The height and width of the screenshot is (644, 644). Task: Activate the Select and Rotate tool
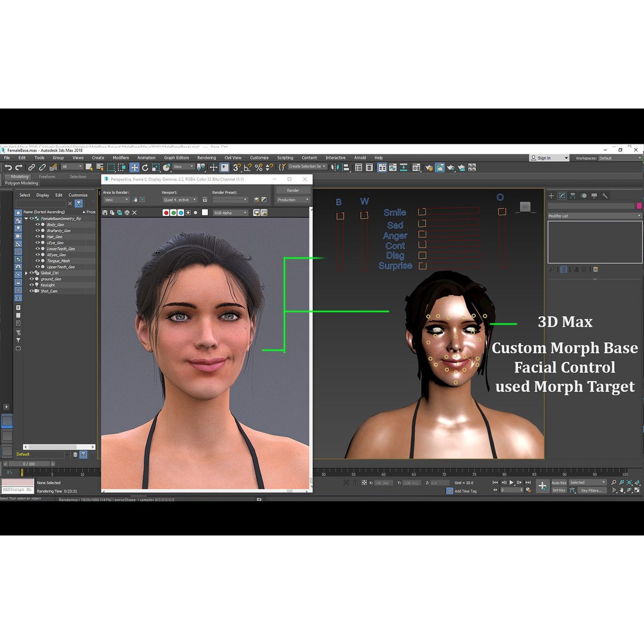pyautogui.click(x=145, y=167)
